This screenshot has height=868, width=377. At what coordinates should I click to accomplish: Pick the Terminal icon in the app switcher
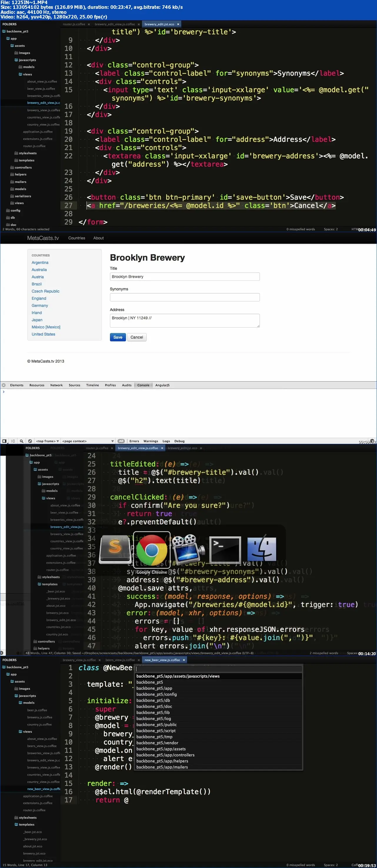[225, 550]
